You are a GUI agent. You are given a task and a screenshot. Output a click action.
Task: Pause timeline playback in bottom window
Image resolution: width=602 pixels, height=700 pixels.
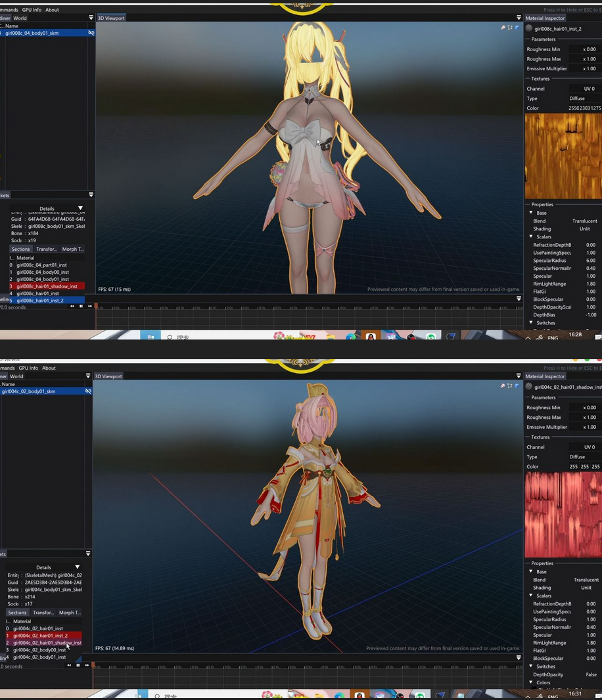[x=78, y=665]
